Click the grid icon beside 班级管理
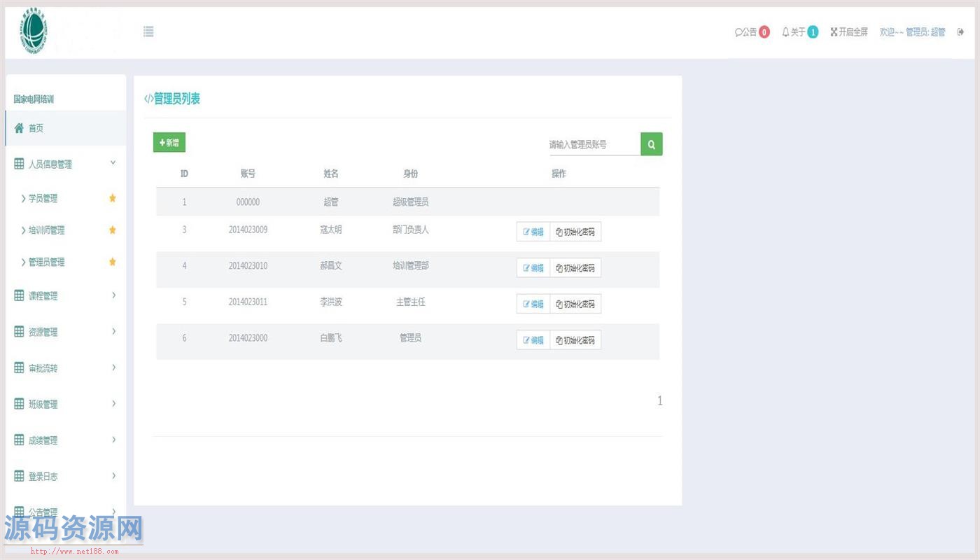This screenshot has width=980, height=560. pyautogui.click(x=19, y=404)
